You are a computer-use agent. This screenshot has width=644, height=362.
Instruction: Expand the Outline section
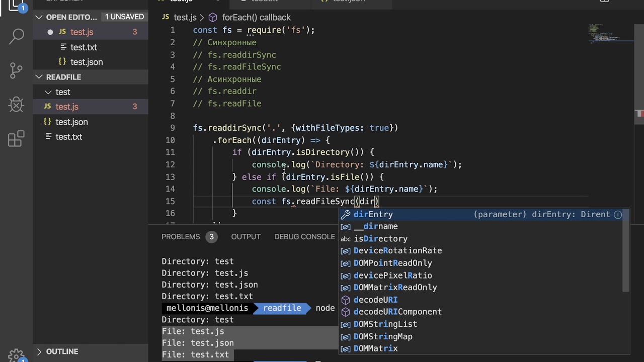coord(39,351)
